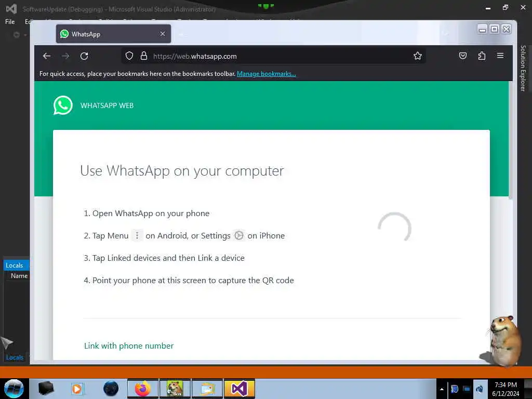
Task: Click the browser forward arrow button
Action: coord(65,56)
